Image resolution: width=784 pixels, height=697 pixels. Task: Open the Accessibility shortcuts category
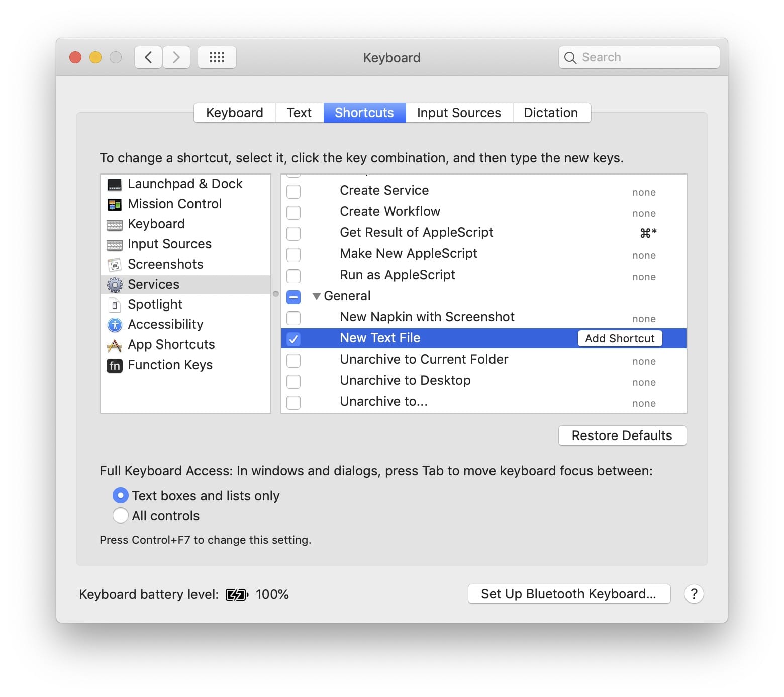165,324
